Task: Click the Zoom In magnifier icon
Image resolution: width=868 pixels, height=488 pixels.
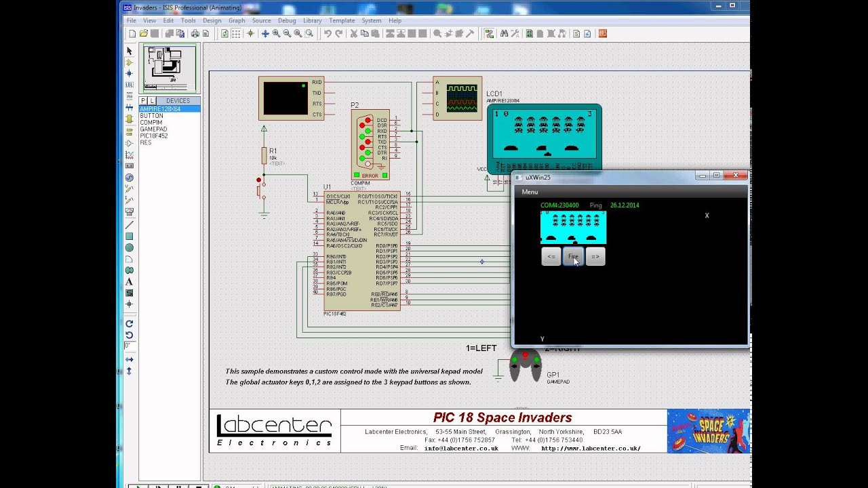Action: pos(276,33)
